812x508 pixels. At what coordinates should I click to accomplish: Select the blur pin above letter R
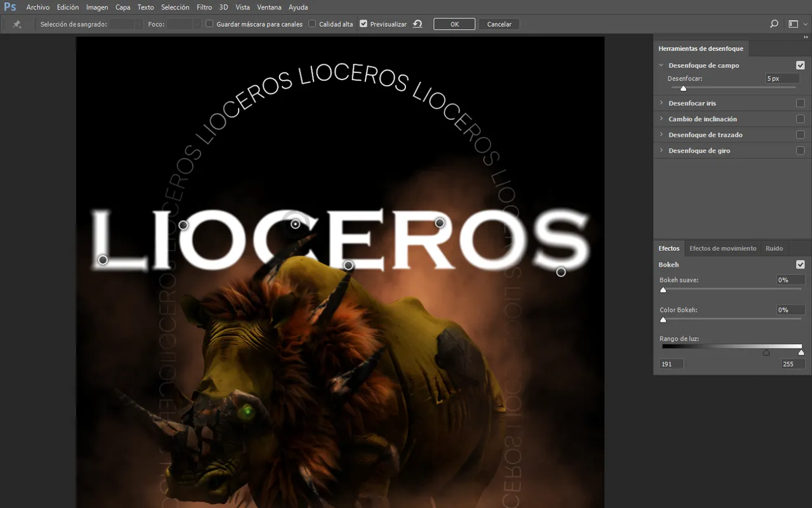coord(440,223)
